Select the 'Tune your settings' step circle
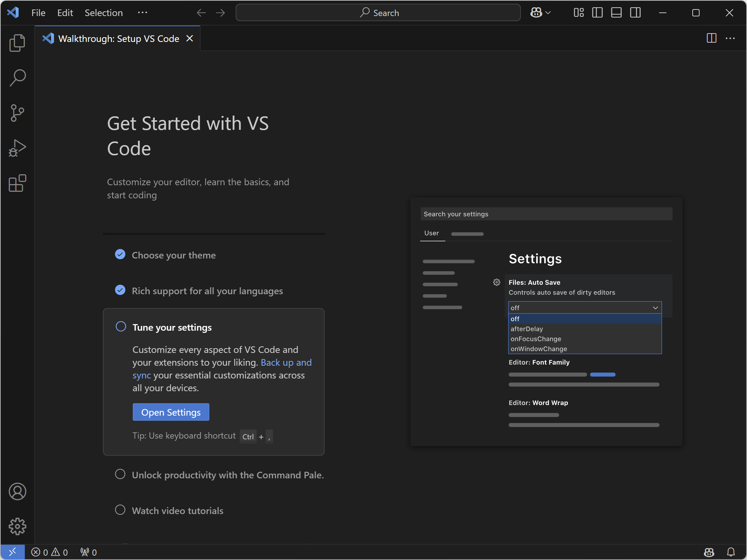Image resolution: width=747 pixels, height=560 pixels. (x=121, y=326)
